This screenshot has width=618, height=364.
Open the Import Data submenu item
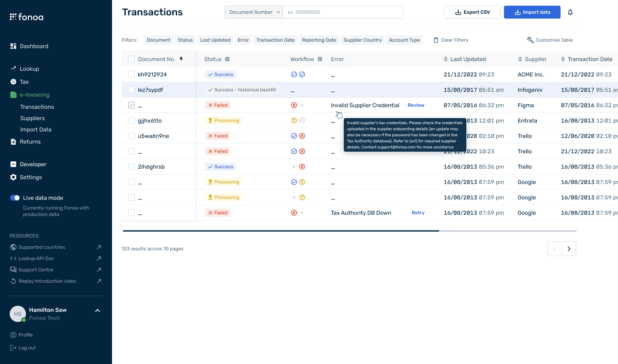click(36, 129)
